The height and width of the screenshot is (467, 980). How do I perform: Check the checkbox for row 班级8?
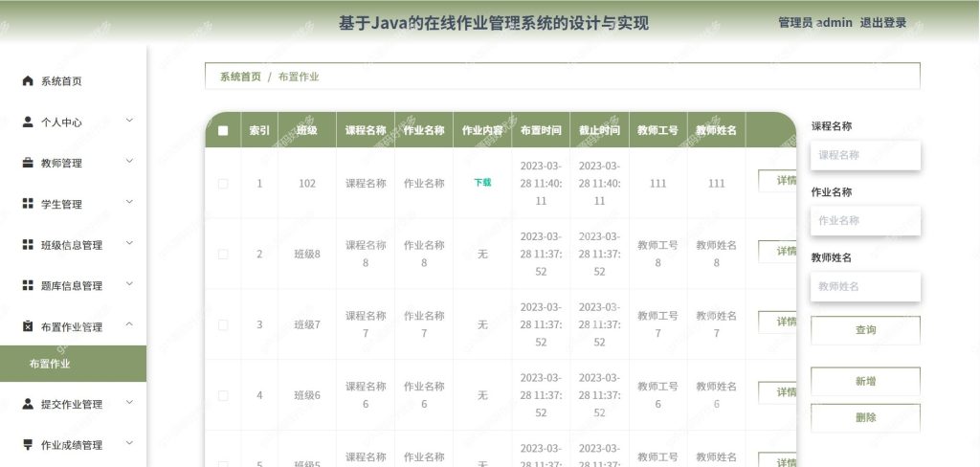click(x=223, y=254)
